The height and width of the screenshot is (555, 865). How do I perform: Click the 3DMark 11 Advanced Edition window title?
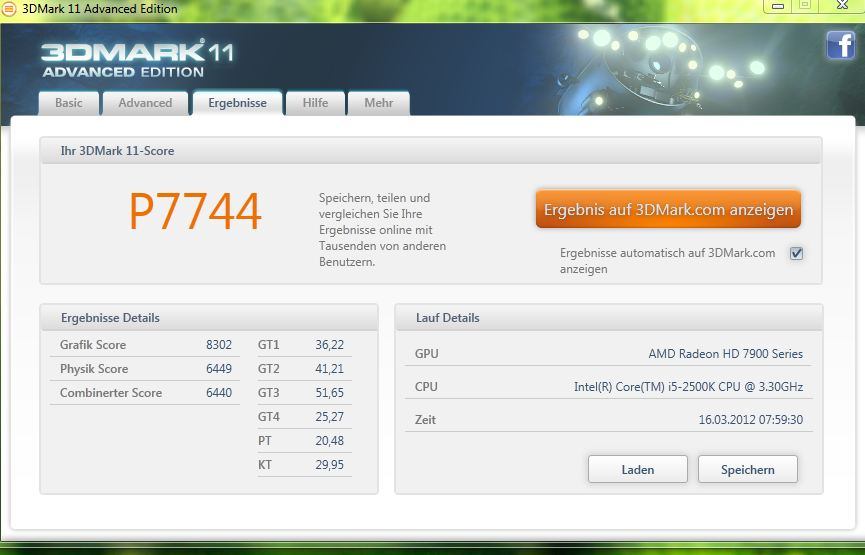100,8
